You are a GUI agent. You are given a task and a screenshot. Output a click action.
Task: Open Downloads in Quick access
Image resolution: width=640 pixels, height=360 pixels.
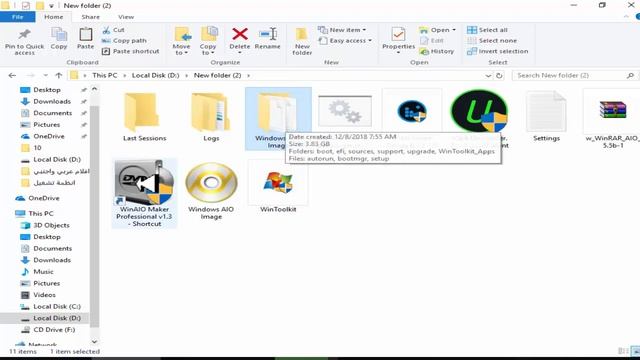(x=52, y=101)
